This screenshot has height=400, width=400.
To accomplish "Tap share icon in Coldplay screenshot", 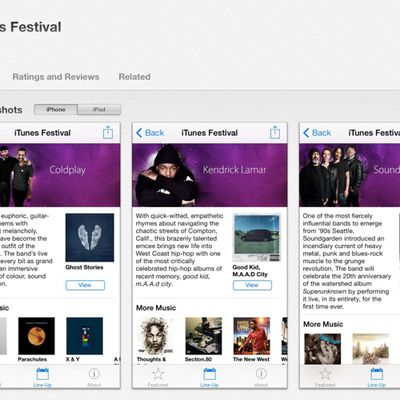I will tap(108, 132).
